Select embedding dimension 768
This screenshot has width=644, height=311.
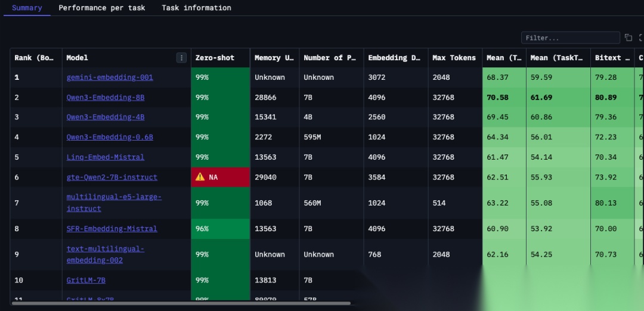374,254
